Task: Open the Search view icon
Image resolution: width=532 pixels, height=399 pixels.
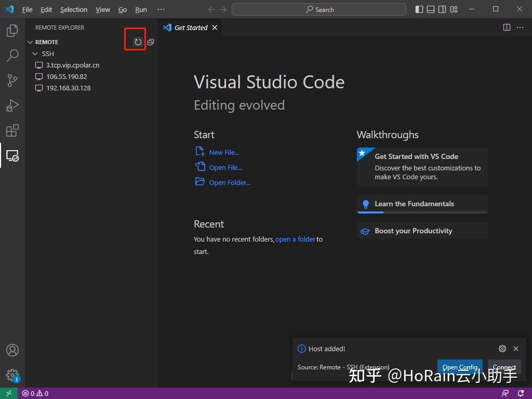Action: pyautogui.click(x=12, y=56)
